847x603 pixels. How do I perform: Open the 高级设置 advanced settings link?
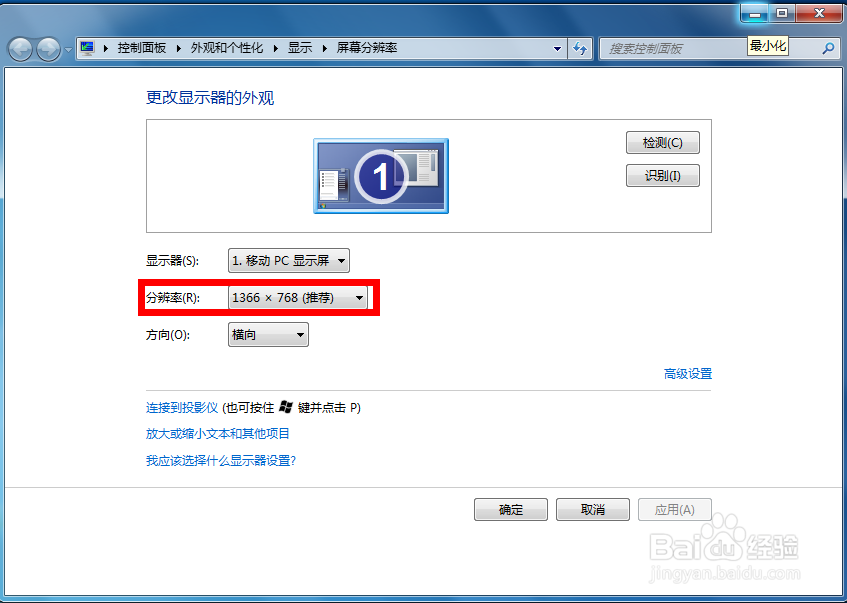688,373
